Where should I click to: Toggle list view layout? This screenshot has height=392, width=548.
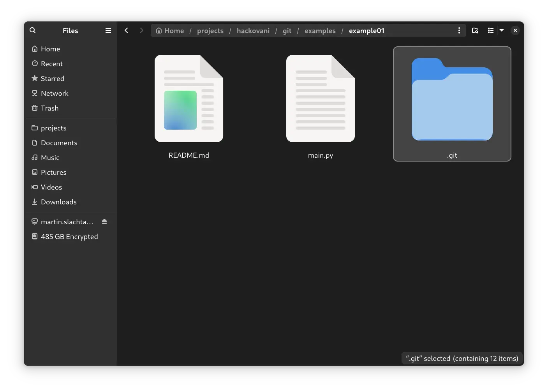491,30
